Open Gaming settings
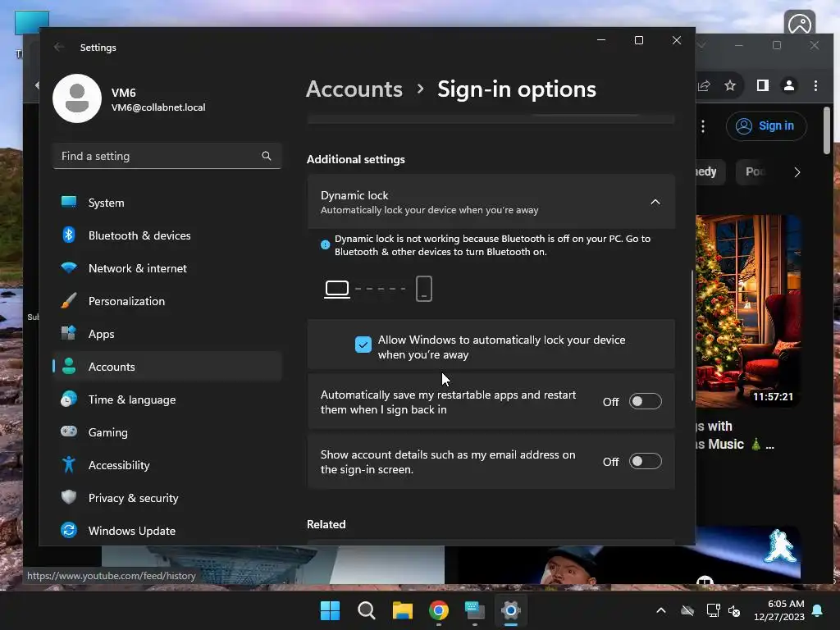Image resolution: width=840 pixels, height=630 pixels. (x=167, y=431)
